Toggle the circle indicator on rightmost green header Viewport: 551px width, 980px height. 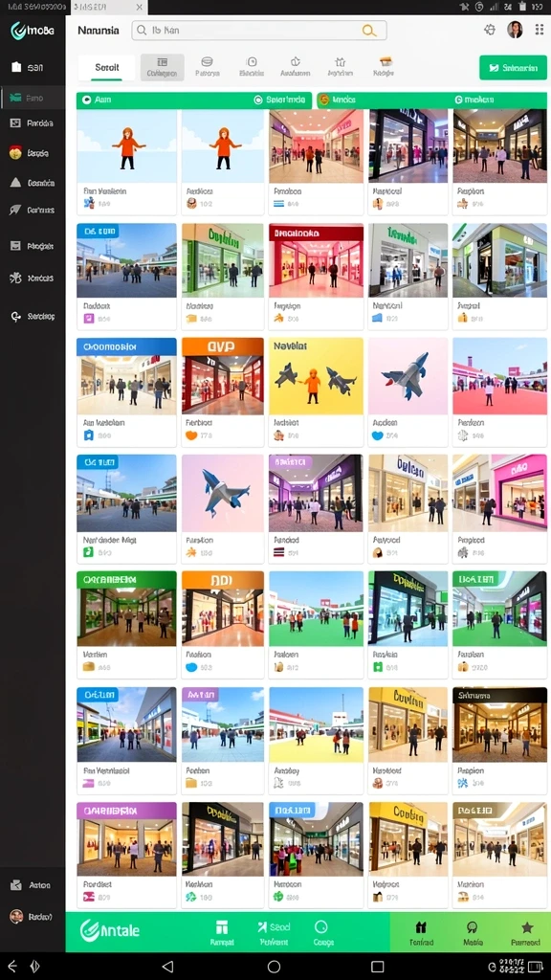pyautogui.click(x=458, y=100)
